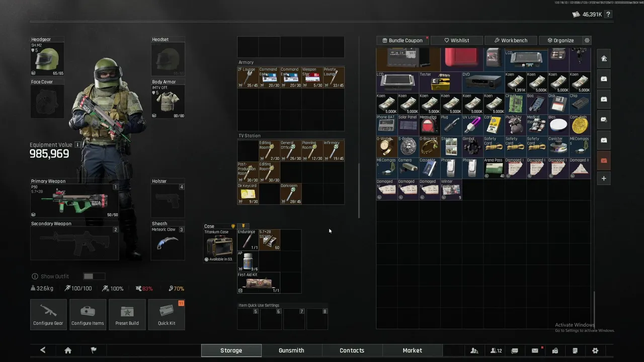
Task: Select the First Aid Kit
Action: (x=259, y=283)
